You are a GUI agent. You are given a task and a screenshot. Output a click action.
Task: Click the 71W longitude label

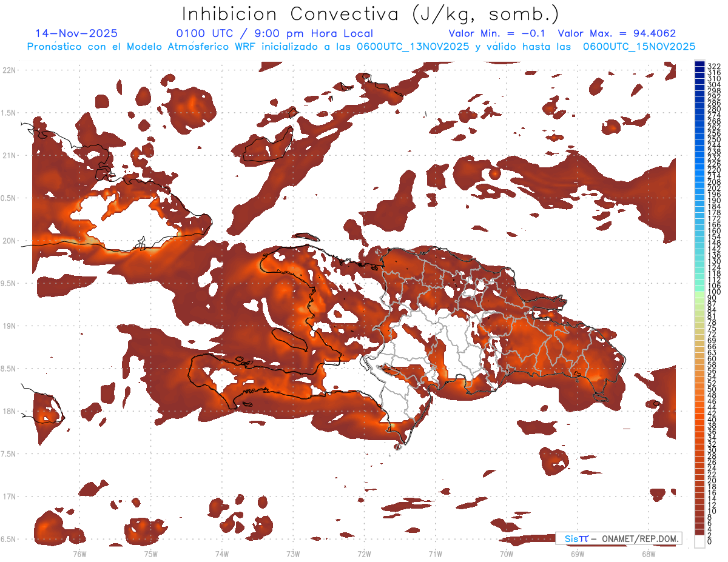435,553
